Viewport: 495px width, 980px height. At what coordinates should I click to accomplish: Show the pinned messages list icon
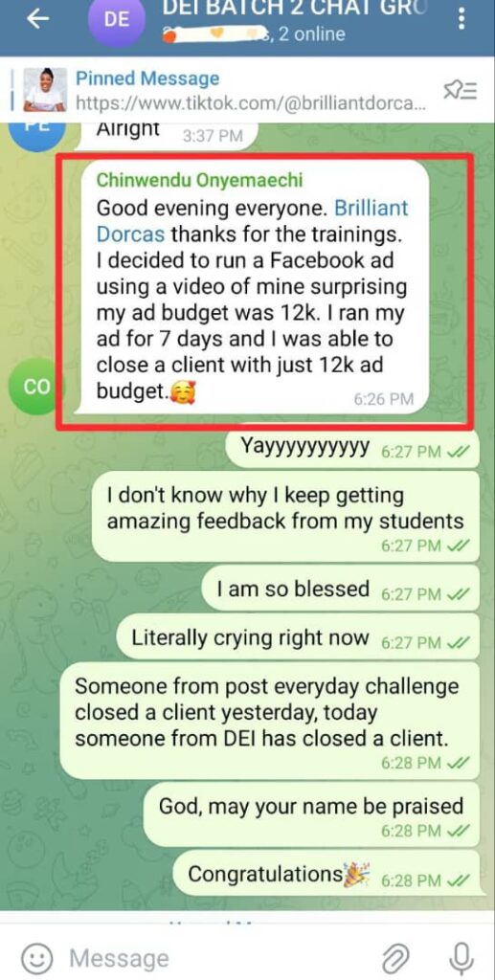coord(460,92)
